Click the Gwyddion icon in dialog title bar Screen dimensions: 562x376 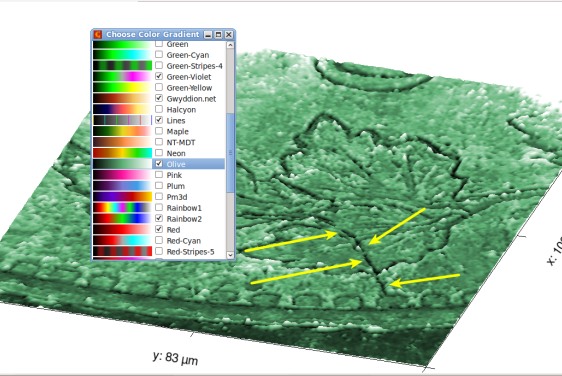[x=98, y=34]
